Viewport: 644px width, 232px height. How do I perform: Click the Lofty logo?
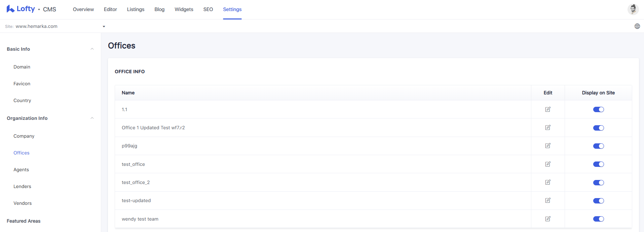coord(21,9)
